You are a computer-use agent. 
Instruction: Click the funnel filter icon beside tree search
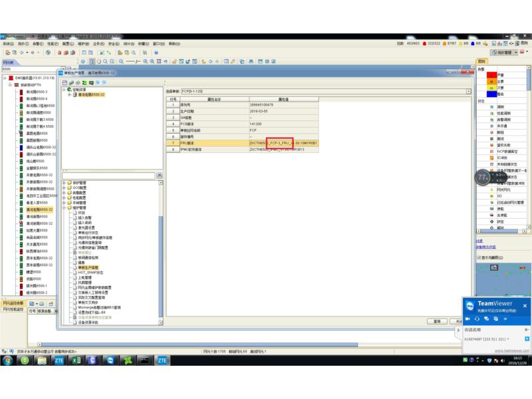point(160,175)
